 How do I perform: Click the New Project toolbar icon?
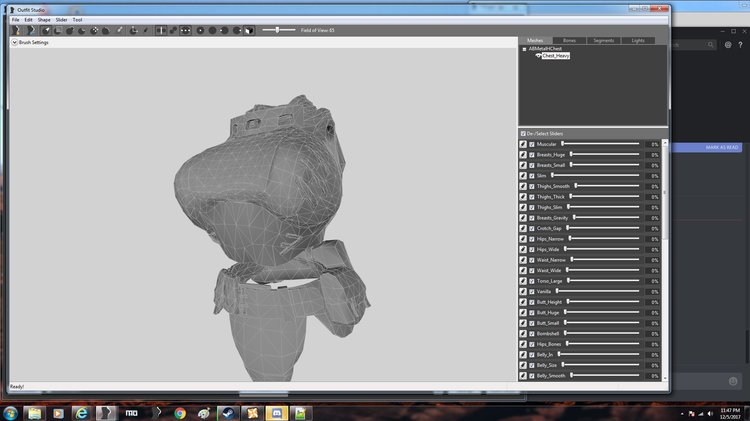click(16, 30)
